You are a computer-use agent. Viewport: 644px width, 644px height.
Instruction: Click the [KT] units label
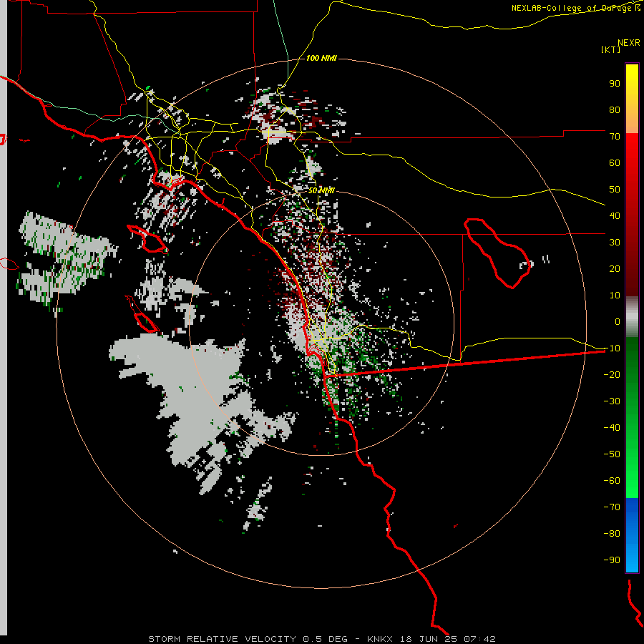pos(611,49)
